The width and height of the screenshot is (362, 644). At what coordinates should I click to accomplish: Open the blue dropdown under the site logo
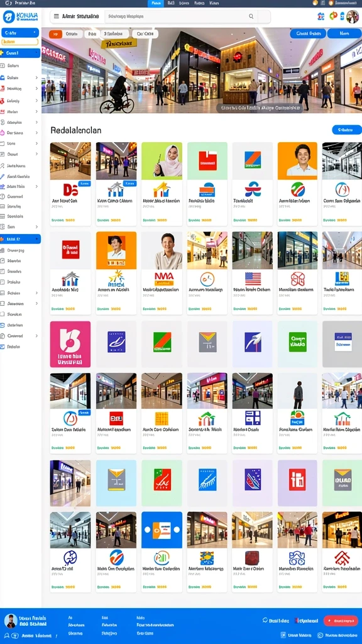tap(20, 33)
